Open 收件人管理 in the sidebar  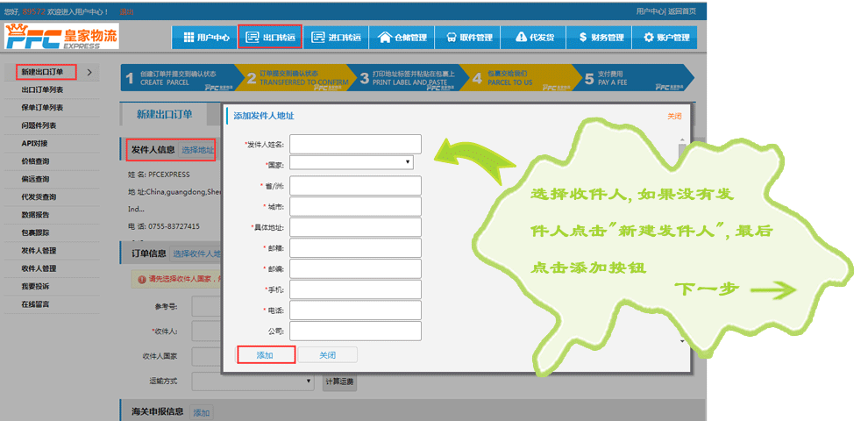pyautogui.click(x=39, y=268)
